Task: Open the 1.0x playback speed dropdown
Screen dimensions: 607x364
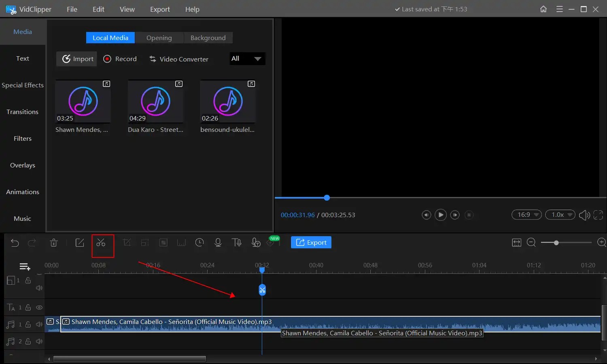Action: 560,215
